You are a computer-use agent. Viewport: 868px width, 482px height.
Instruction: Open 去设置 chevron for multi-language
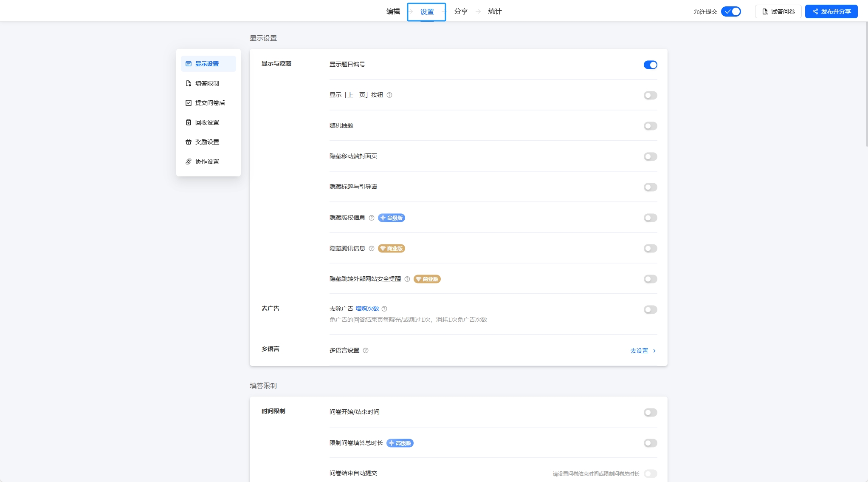(654, 351)
